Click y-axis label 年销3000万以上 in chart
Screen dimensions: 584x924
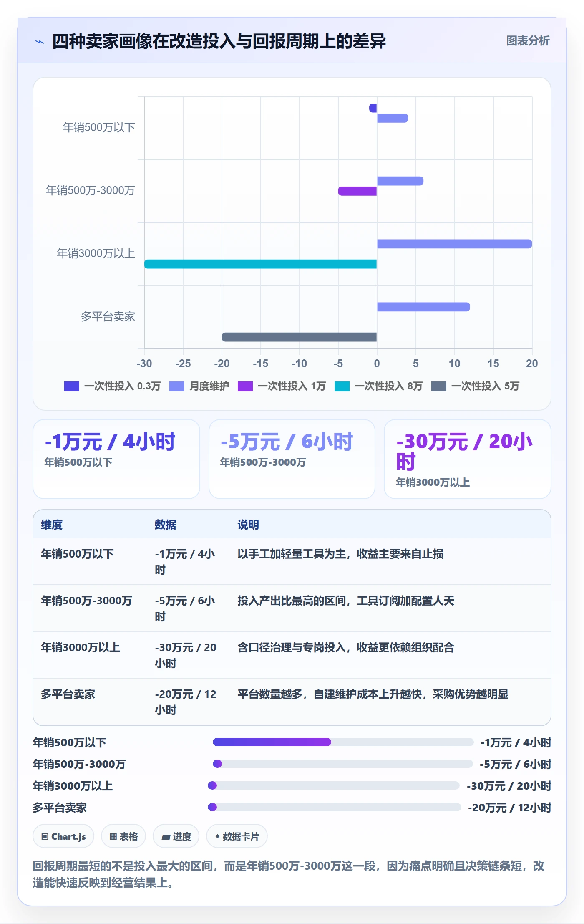(96, 253)
